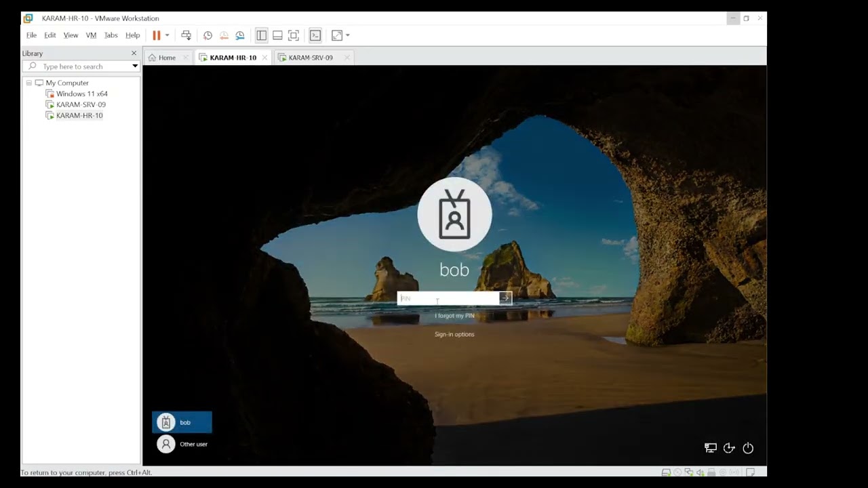Screen dimensions: 868x488
Task: Restore down the VMware Workstation window
Action: pyautogui.click(x=746, y=18)
